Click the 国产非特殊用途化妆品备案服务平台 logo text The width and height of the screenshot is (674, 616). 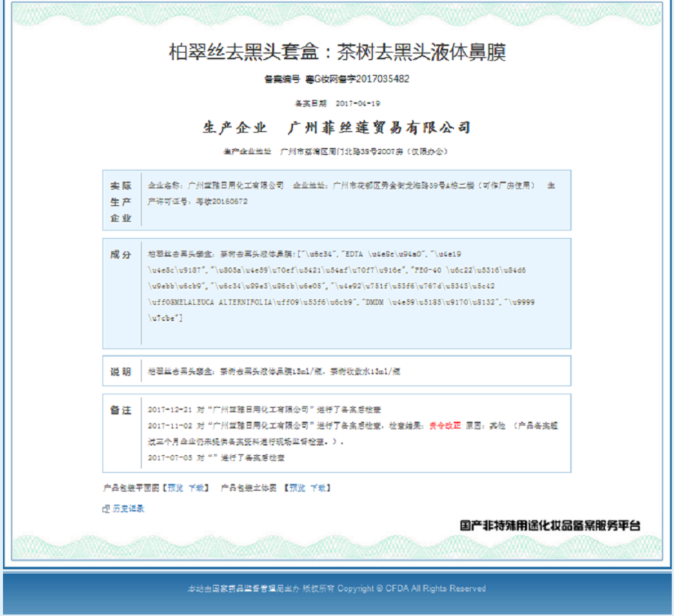click(x=550, y=525)
